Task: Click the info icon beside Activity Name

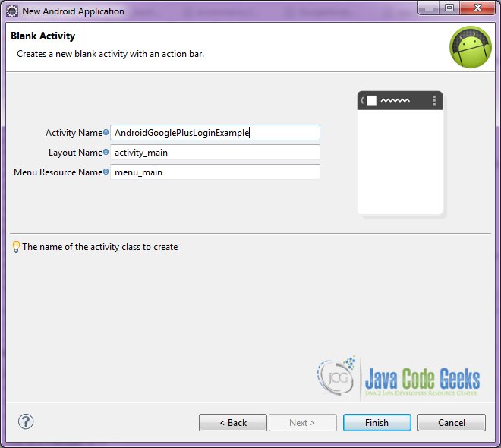Action: coord(106,131)
